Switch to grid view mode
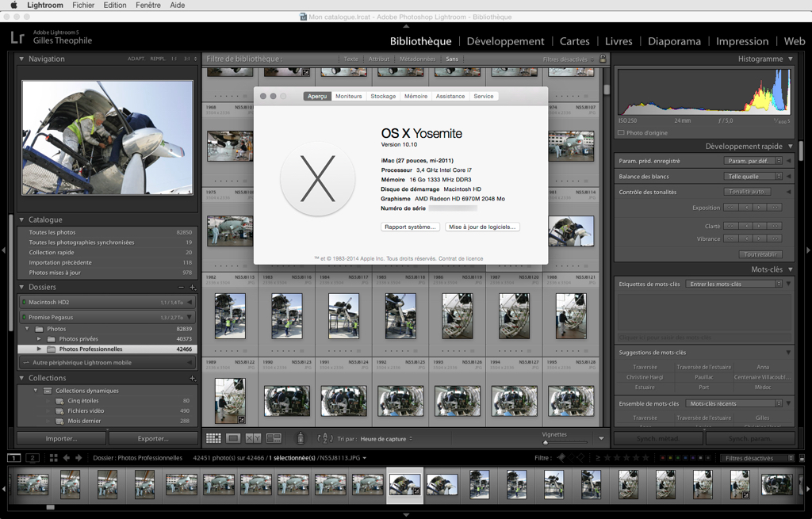Image resolution: width=812 pixels, height=519 pixels. (x=213, y=438)
